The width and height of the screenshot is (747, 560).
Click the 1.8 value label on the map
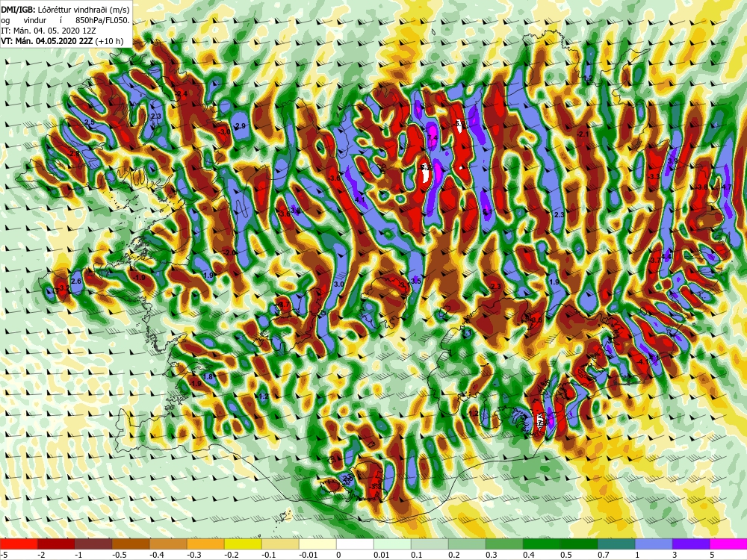tap(208, 376)
